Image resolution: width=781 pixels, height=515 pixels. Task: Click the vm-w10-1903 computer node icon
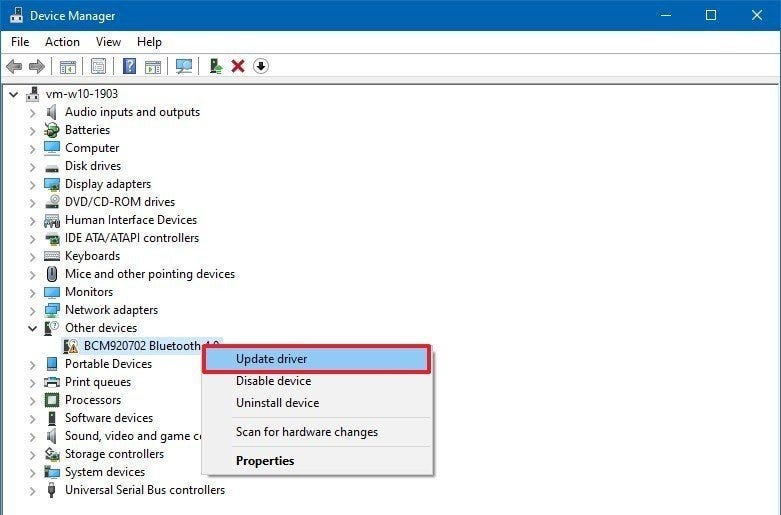click(x=33, y=94)
